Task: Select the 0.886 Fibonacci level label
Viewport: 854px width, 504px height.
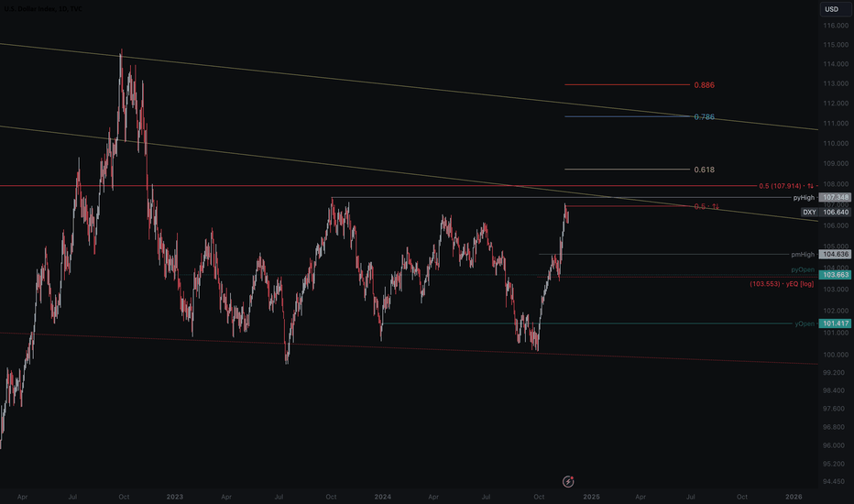Action: click(704, 85)
